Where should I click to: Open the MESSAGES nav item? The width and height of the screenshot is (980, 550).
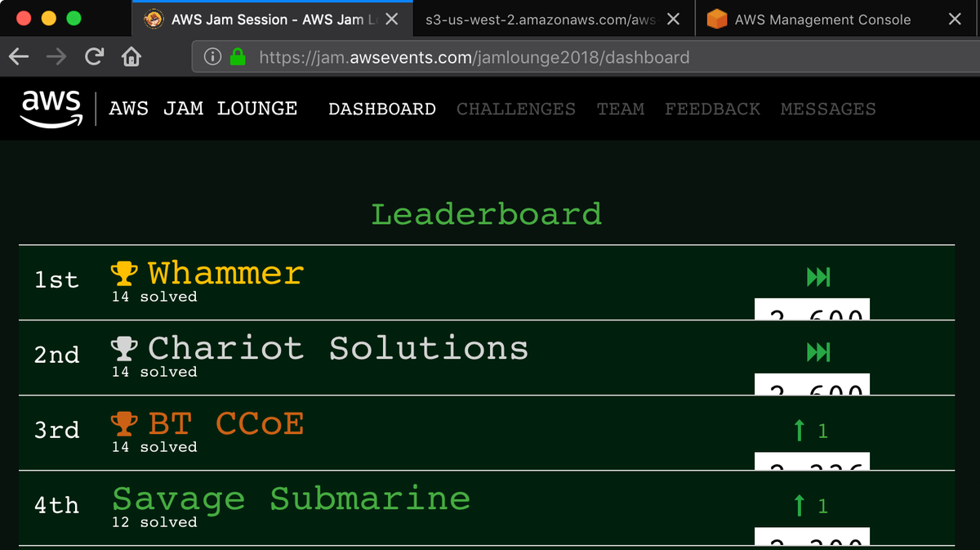coord(828,109)
